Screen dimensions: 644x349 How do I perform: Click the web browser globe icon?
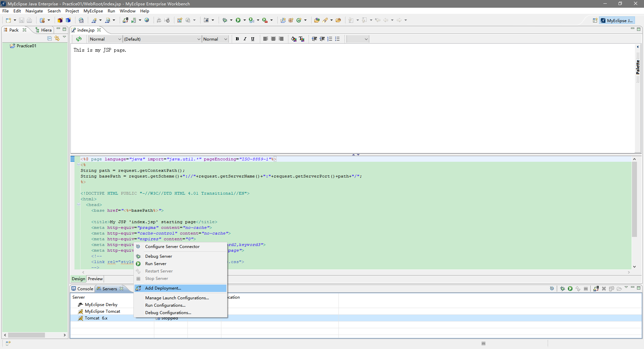pos(147,20)
